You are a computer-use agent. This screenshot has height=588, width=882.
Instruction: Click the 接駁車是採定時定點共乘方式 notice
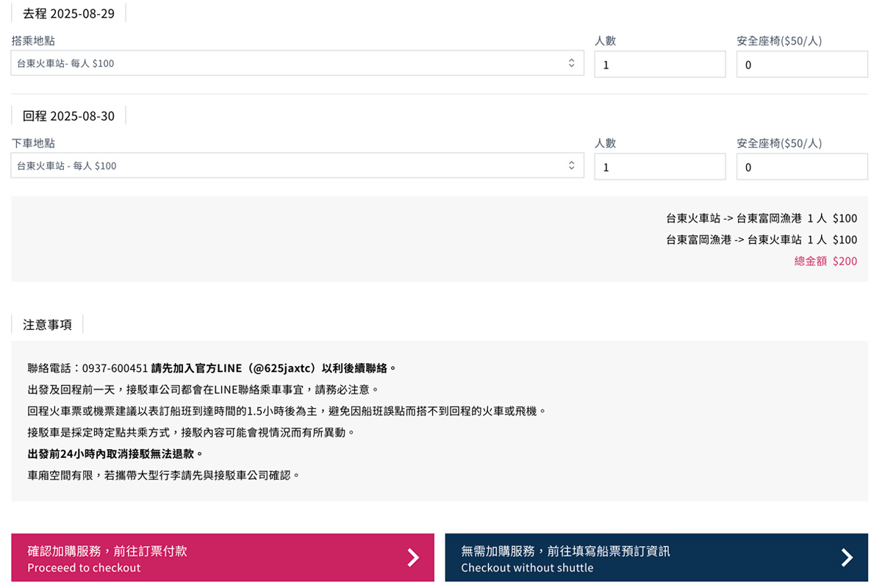pyautogui.click(x=191, y=432)
